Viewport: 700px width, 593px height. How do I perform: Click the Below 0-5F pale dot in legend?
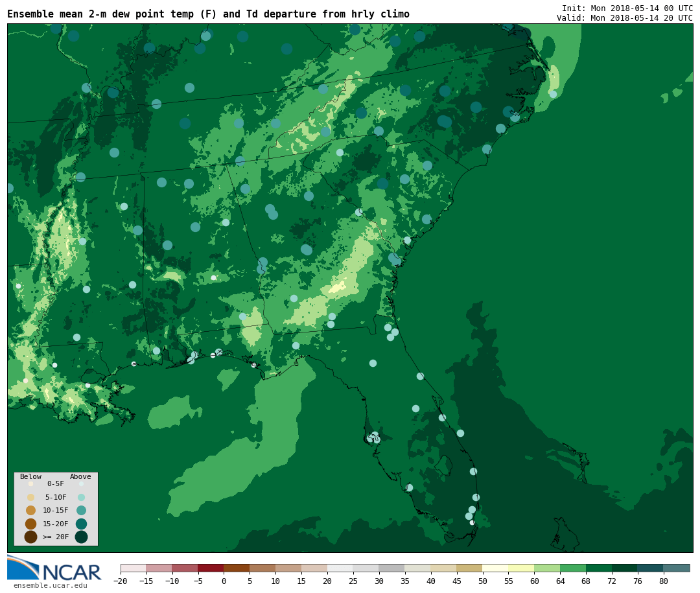[x=31, y=483]
